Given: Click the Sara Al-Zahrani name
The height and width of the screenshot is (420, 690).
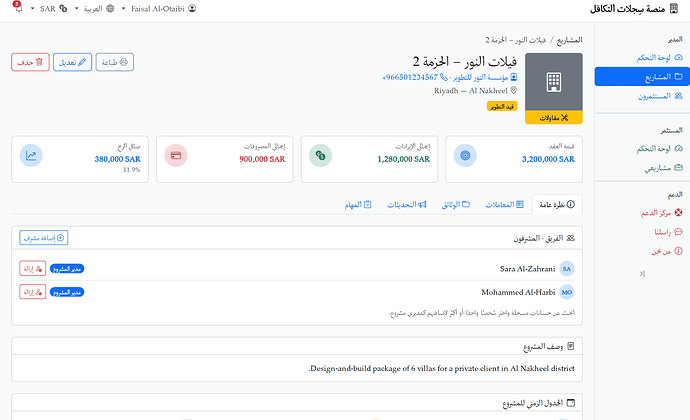Looking at the screenshot, I should (x=527, y=269).
